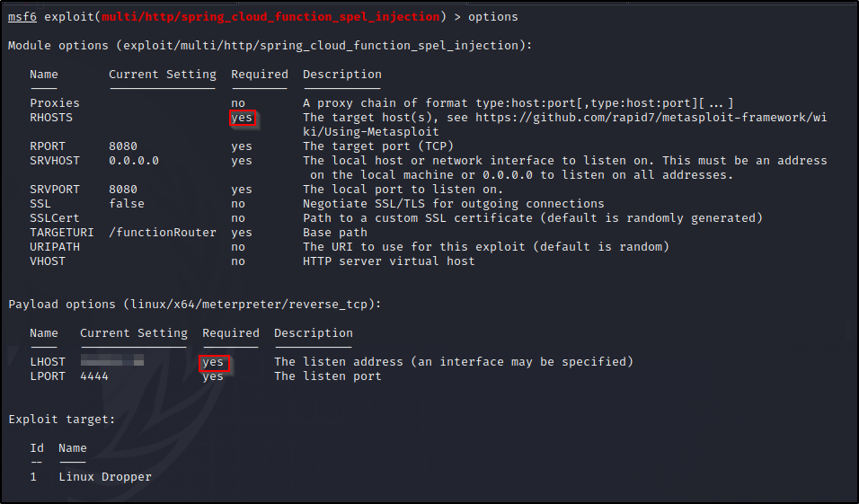The width and height of the screenshot is (859, 504).
Task: Click the 'Current Setting' header under Module options
Action: click(162, 75)
